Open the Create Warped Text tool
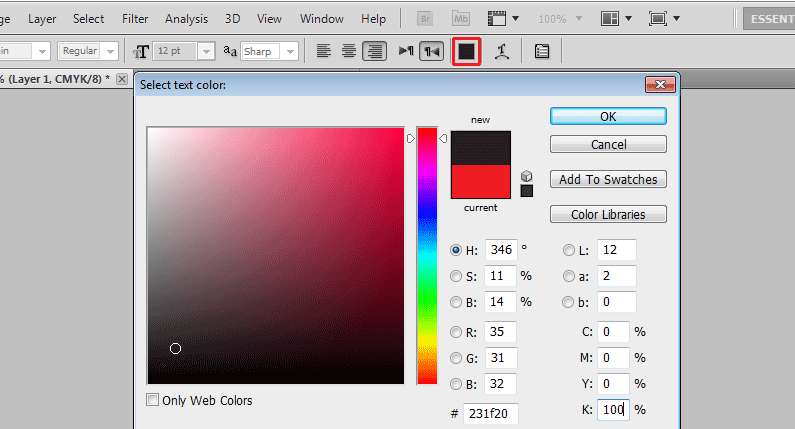The image size is (795, 429). 502,51
